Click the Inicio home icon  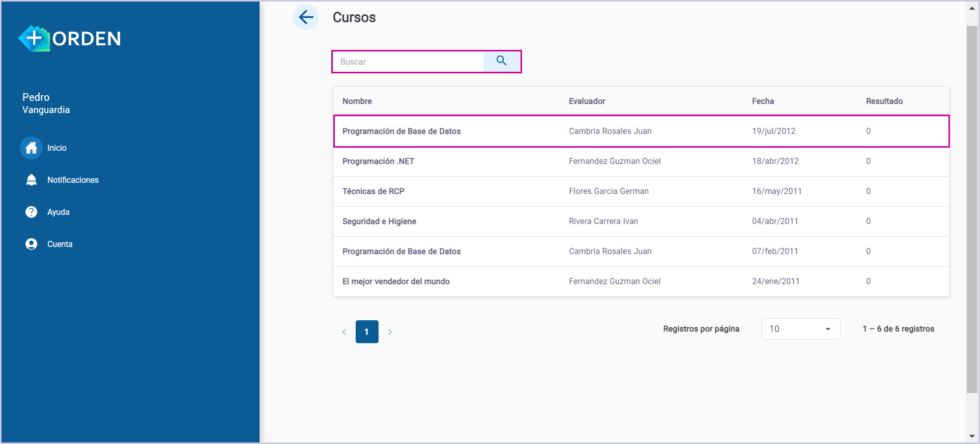[x=31, y=148]
